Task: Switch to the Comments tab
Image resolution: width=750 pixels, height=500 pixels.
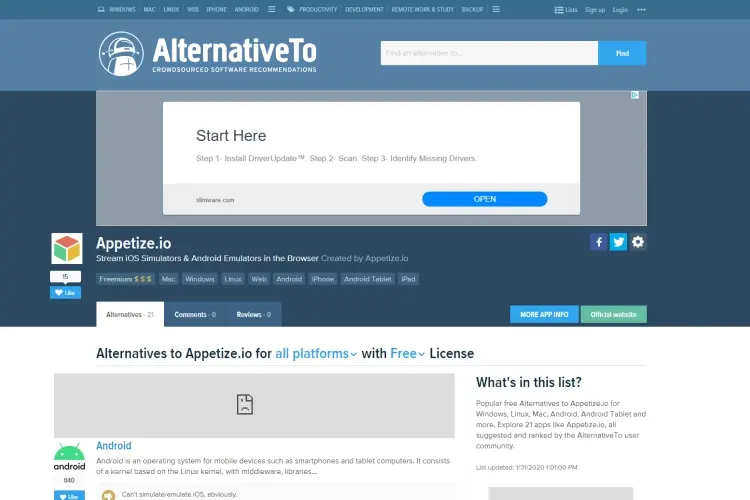Action: [x=195, y=314]
